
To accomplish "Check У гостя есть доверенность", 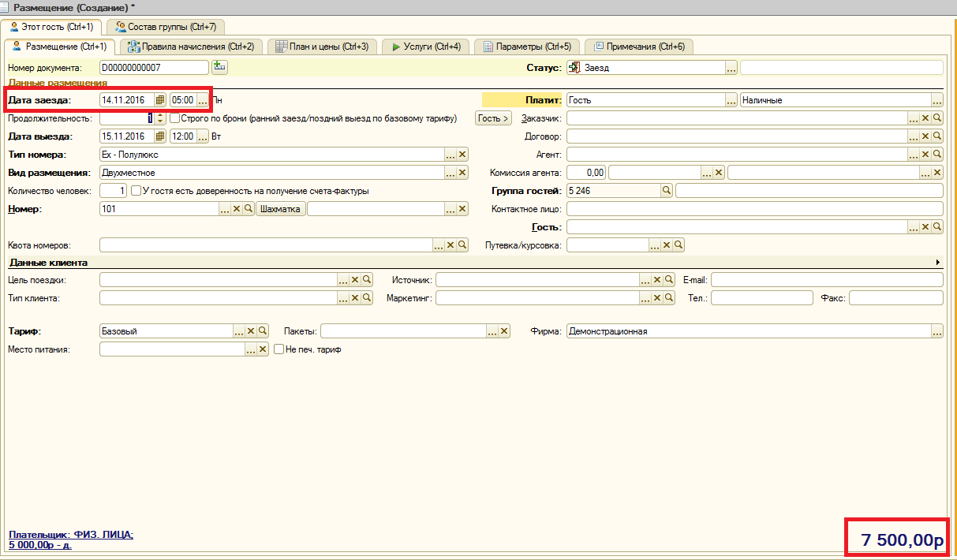I will pos(136,191).
